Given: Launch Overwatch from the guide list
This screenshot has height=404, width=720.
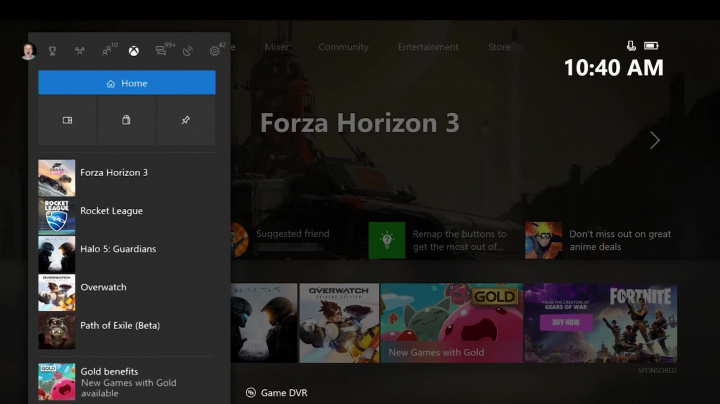Looking at the screenshot, I should pyautogui.click(x=127, y=292).
